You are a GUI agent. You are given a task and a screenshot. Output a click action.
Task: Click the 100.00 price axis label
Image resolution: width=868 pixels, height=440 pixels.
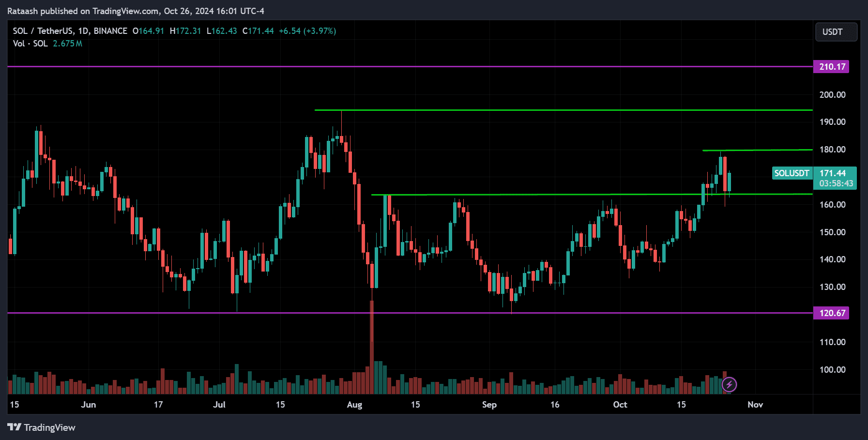click(x=833, y=370)
